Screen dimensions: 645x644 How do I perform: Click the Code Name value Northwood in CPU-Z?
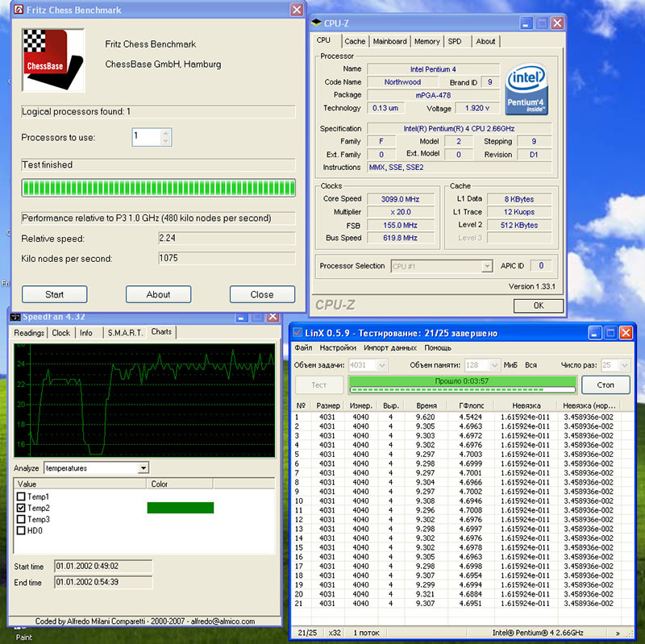click(402, 82)
